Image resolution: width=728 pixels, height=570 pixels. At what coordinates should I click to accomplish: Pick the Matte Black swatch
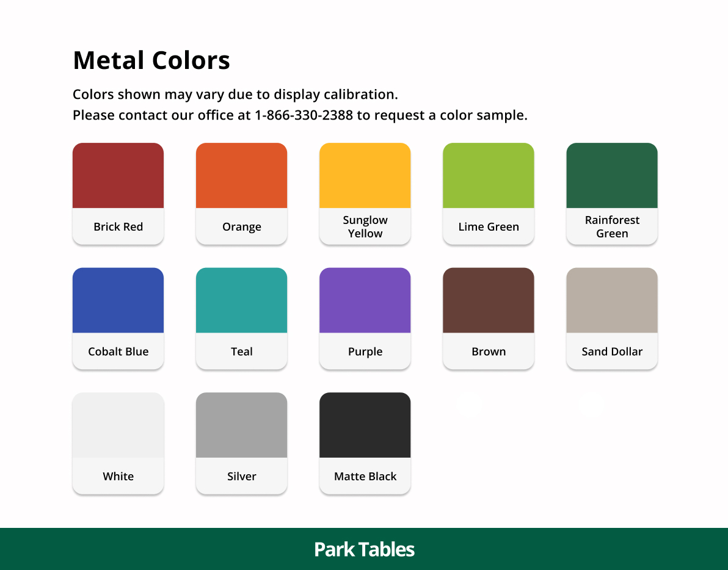(365, 425)
